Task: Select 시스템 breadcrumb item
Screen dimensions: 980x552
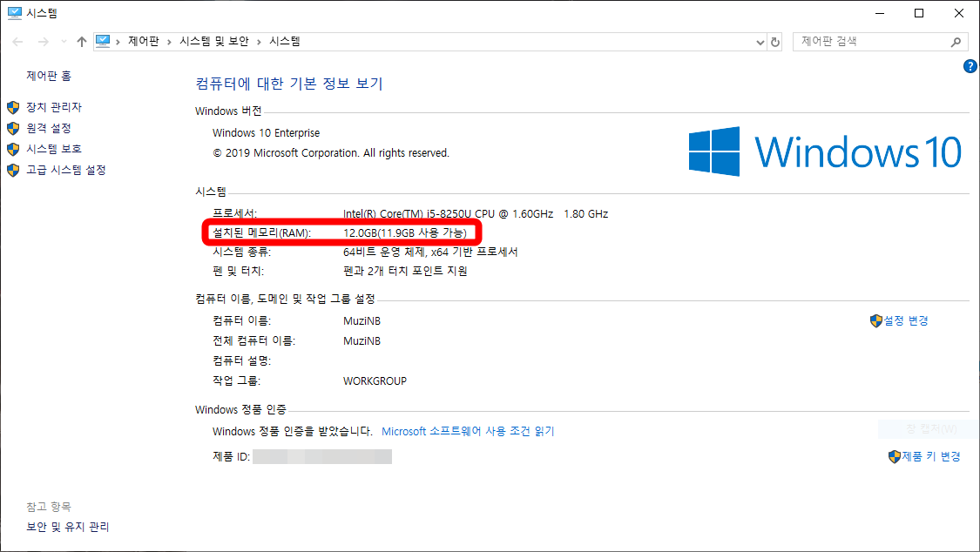Action: [x=284, y=41]
